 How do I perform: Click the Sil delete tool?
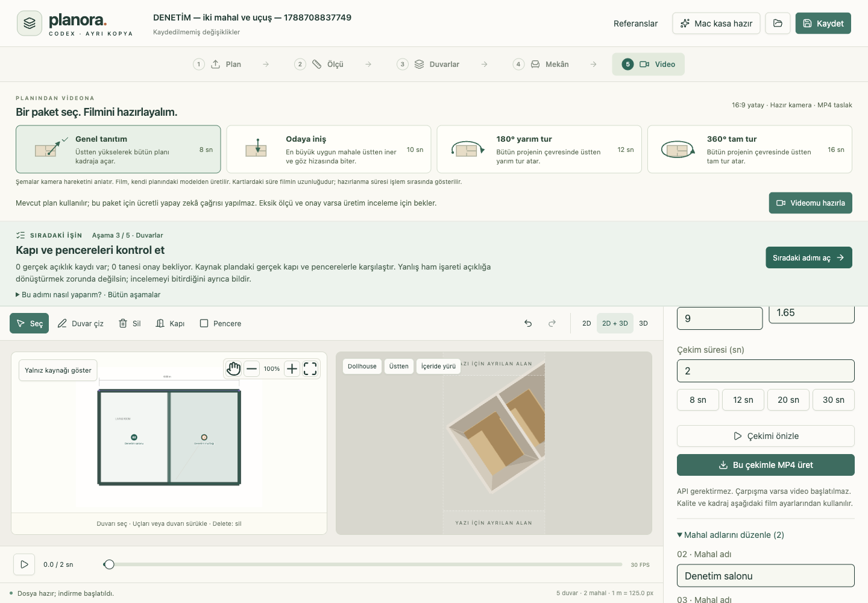[130, 323]
